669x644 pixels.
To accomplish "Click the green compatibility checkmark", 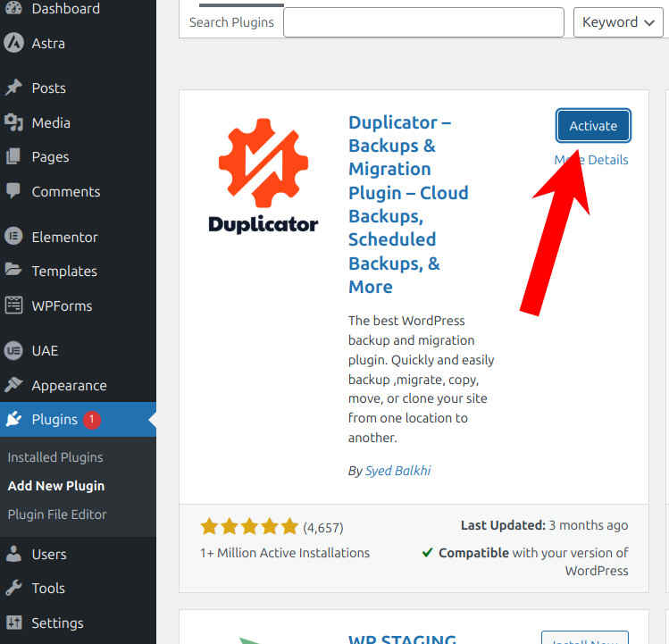I will [427, 552].
